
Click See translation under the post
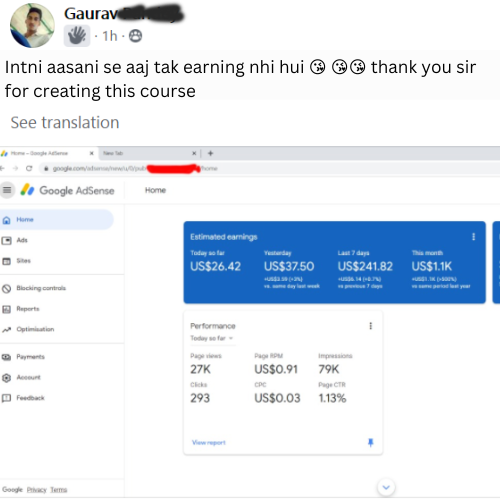(65, 122)
